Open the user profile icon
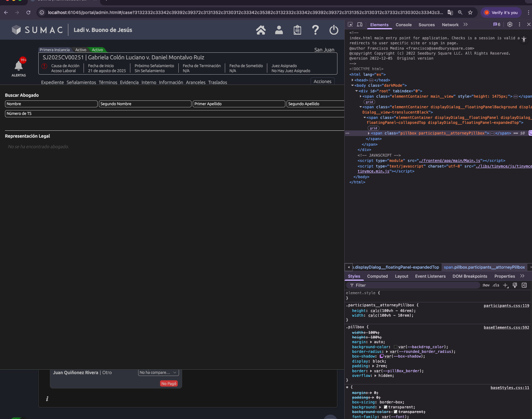 point(279,30)
